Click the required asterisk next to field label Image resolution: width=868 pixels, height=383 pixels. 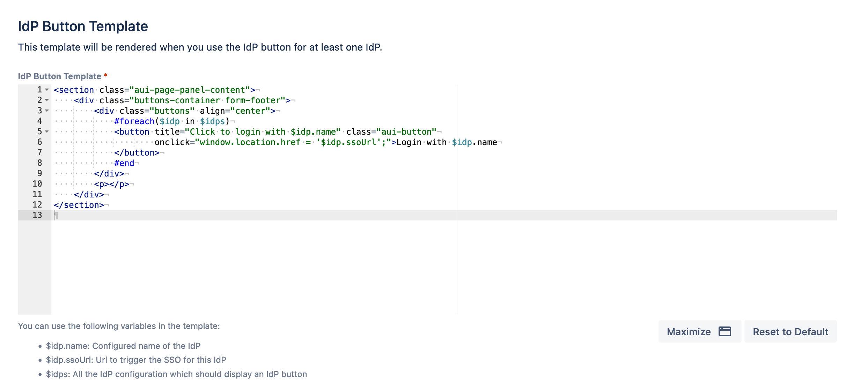tap(106, 75)
